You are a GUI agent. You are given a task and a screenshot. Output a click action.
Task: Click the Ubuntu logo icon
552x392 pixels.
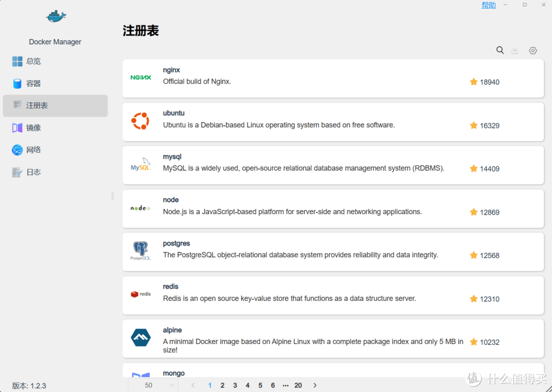pyautogui.click(x=140, y=121)
